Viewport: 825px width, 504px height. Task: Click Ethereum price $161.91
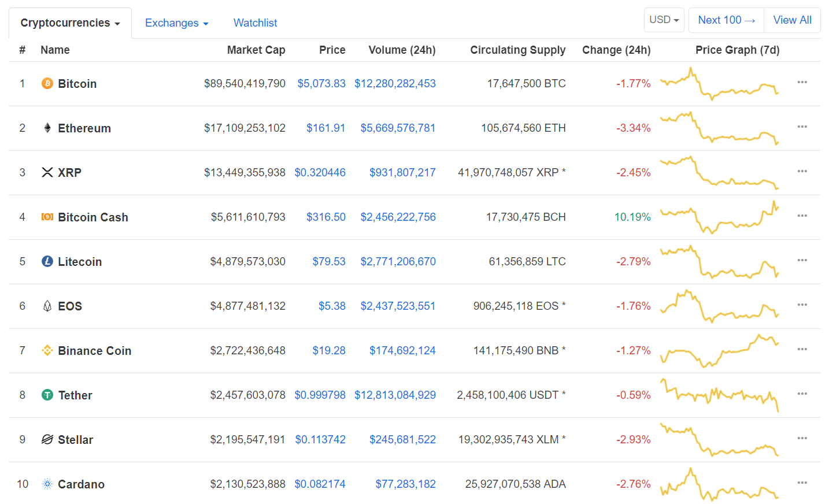pyautogui.click(x=325, y=128)
